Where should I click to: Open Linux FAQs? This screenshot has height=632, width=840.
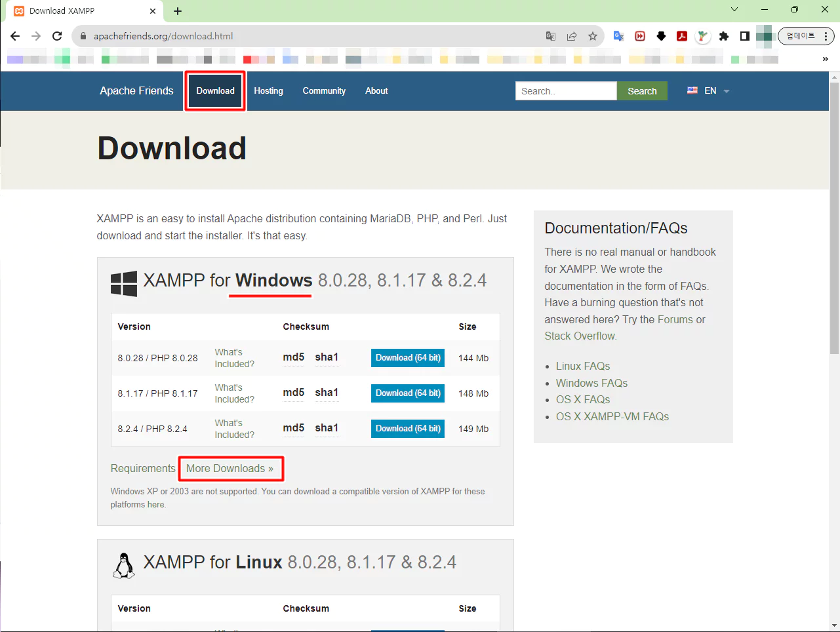(583, 366)
